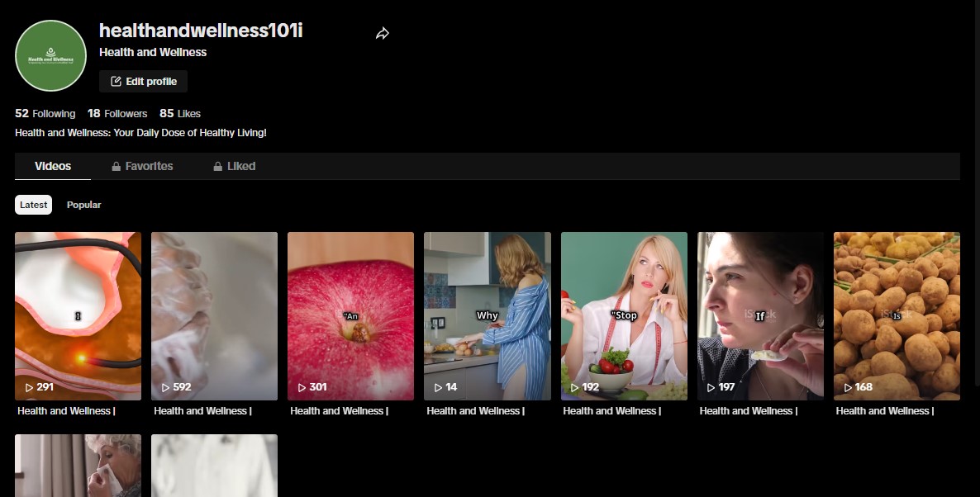Click the caption under the 192-view video
The height and width of the screenshot is (497, 980).
(611, 411)
